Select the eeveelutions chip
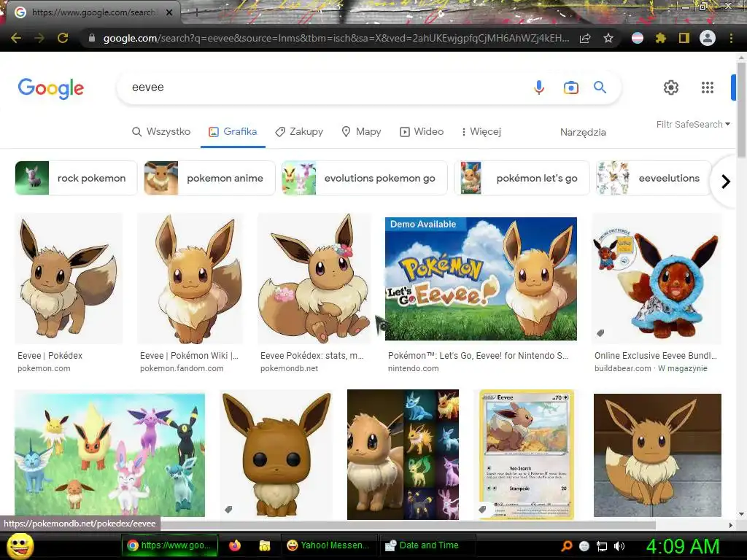This screenshot has height=560, width=747. [x=654, y=178]
